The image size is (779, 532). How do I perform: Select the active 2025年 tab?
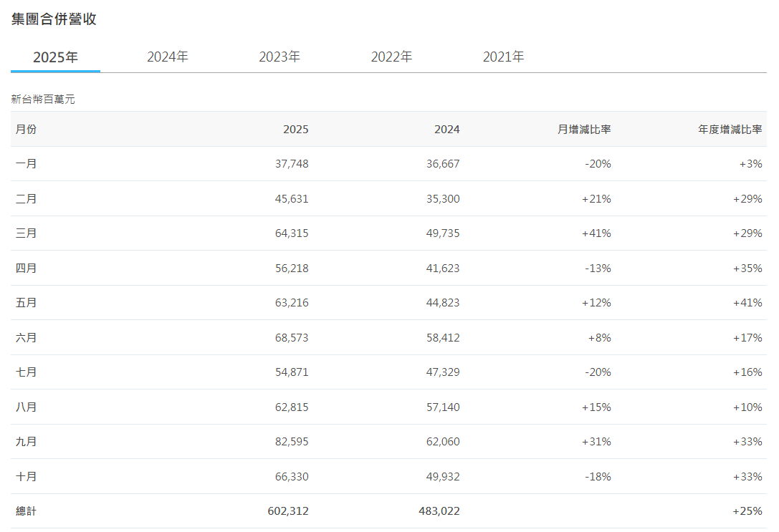click(x=55, y=56)
